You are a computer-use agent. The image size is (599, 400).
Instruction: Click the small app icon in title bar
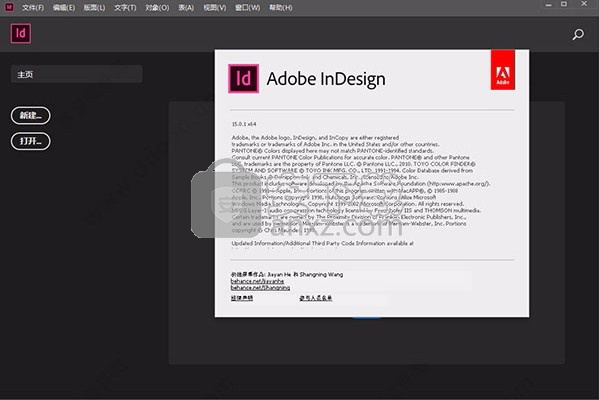coord(9,6)
